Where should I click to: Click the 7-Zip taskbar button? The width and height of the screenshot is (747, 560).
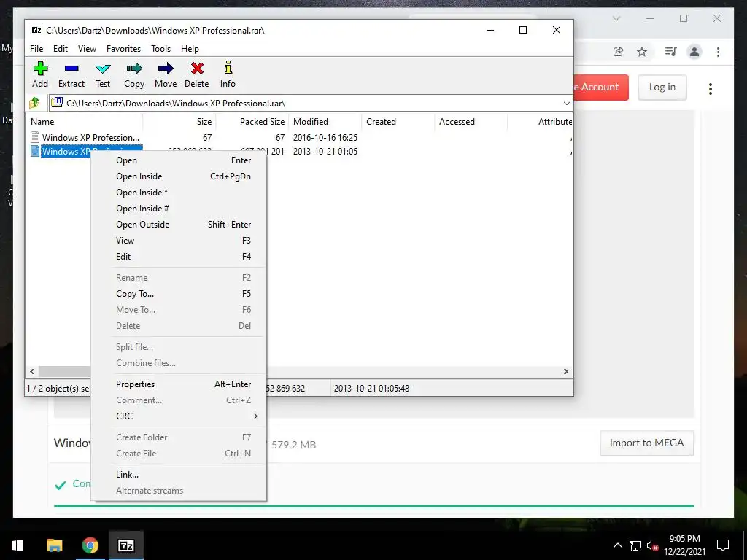click(125, 545)
